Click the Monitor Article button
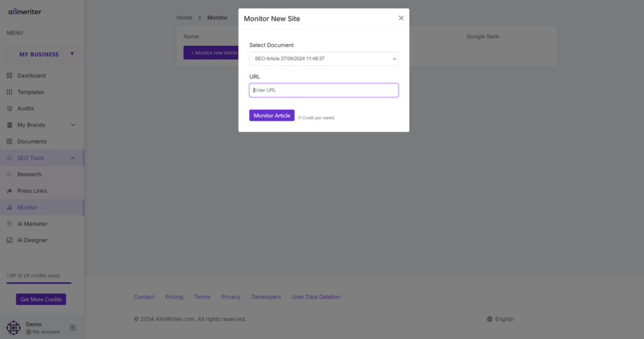 pyautogui.click(x=272, y=116)
